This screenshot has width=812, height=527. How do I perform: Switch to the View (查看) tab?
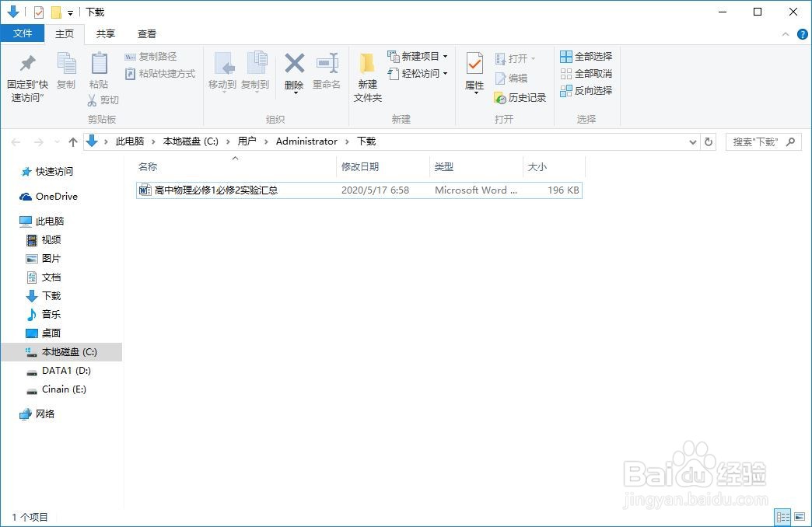[x=147, y=33]
